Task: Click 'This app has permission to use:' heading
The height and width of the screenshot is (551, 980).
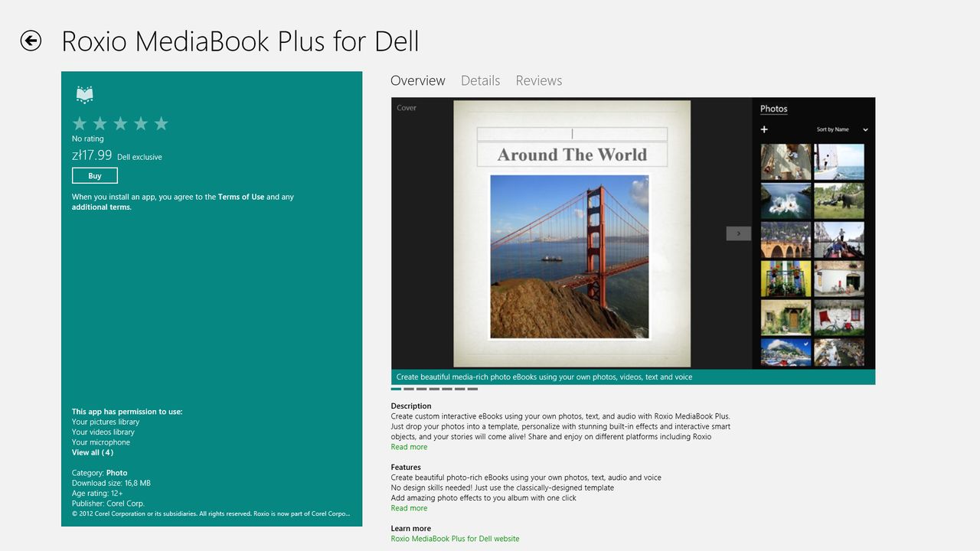Action: click(127, 412)
